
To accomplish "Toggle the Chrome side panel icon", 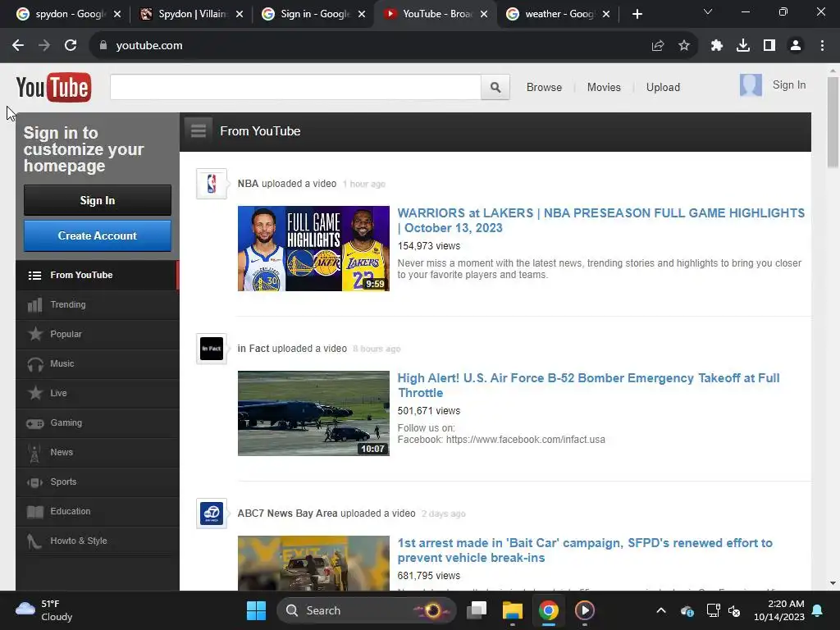I will (769, 46).
